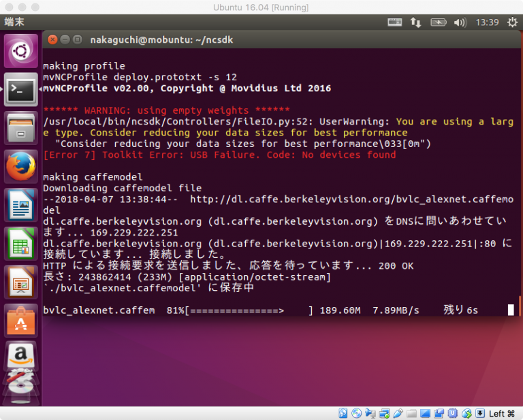523x420 pixels.
Task: Launch Firefox web browser from the dock
Action: (20, 166)
